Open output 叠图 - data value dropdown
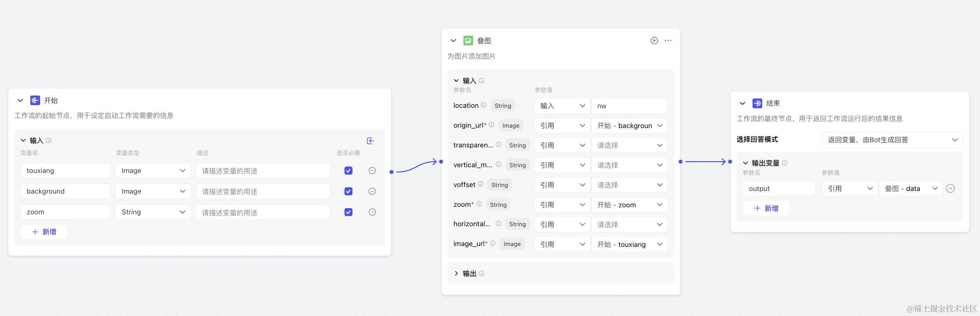 [x=911, y=188]
